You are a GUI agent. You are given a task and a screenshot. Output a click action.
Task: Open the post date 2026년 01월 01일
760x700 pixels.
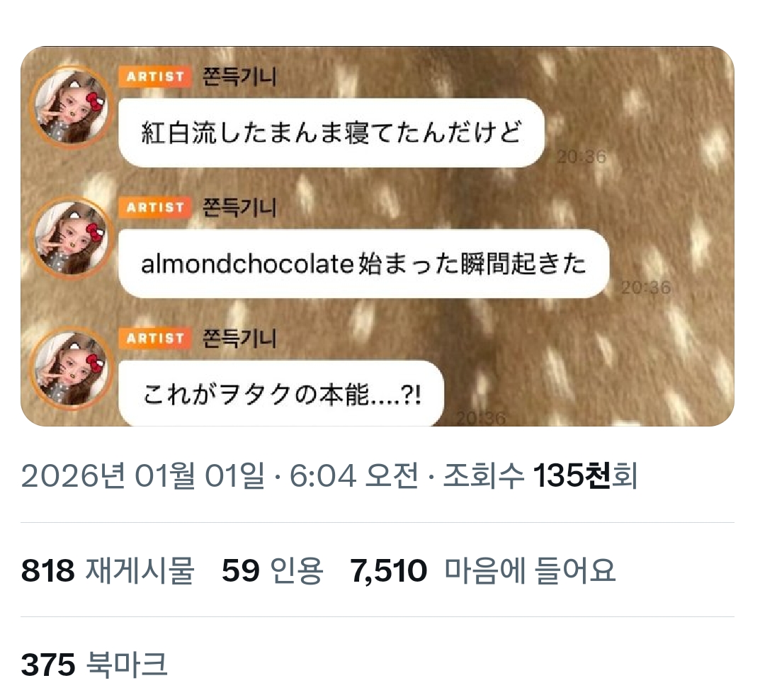pyautogui.click(x=143, y=475)
